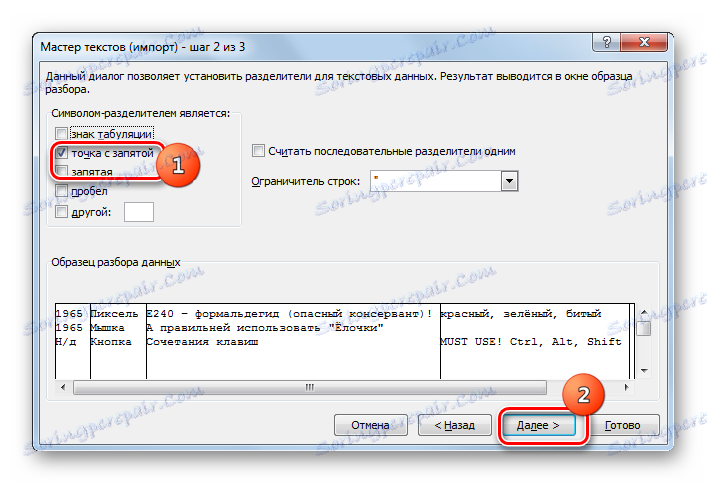Click preview text "Сочетания клавиш"
Viewport: 707px width, 484px height.
[x=202, y=342]
